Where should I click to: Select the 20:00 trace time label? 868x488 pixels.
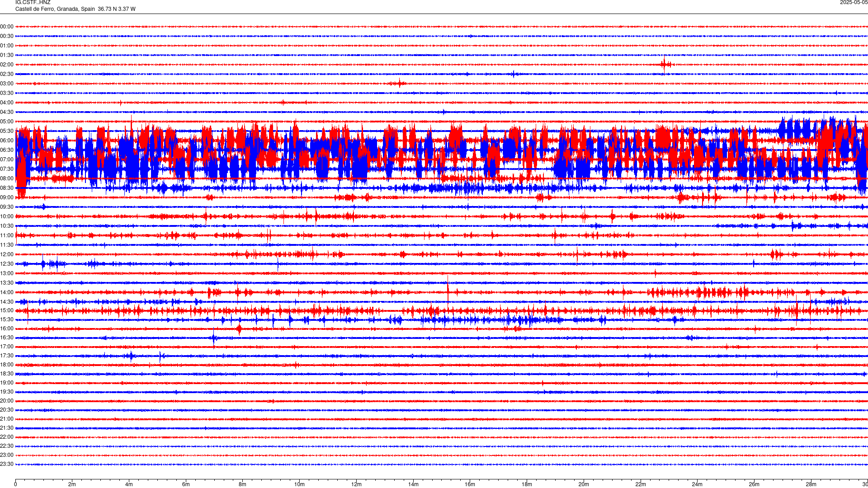click(7, 401)
